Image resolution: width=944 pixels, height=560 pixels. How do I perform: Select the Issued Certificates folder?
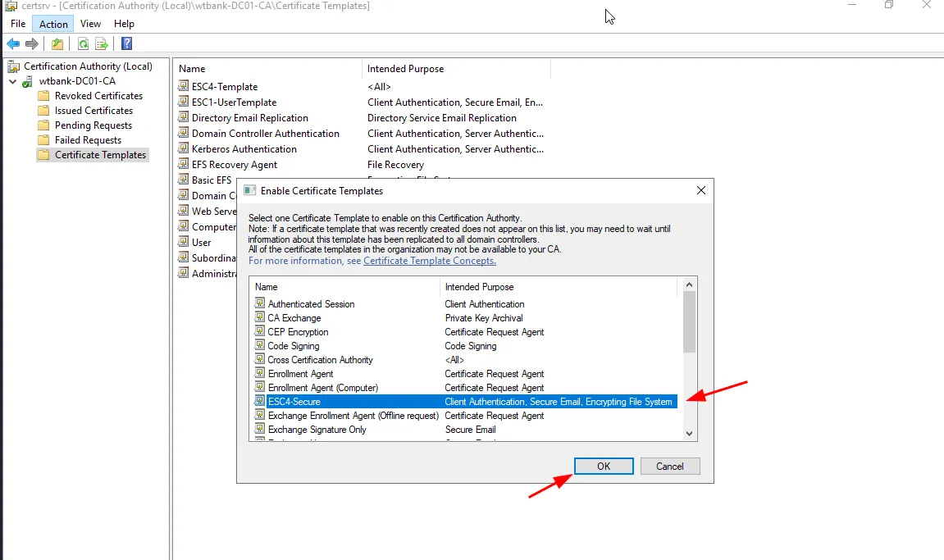tap(93, 111)
